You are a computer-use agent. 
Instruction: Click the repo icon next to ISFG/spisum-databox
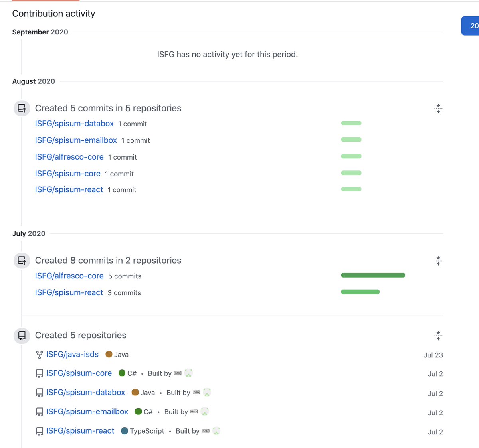coord(39,393)
